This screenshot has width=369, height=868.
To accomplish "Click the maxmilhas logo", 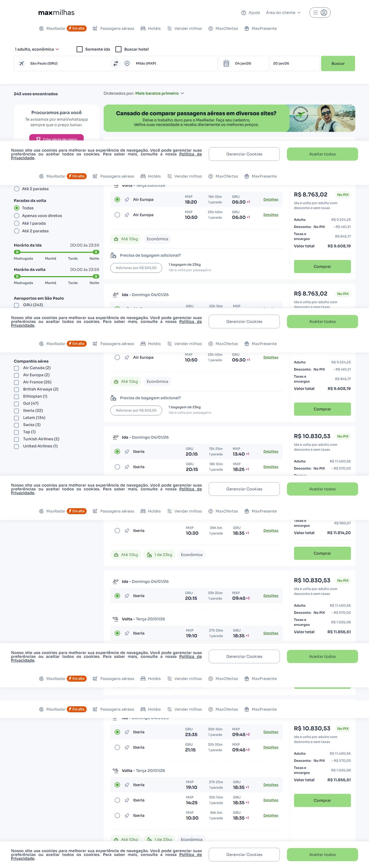I will [56, 13].
